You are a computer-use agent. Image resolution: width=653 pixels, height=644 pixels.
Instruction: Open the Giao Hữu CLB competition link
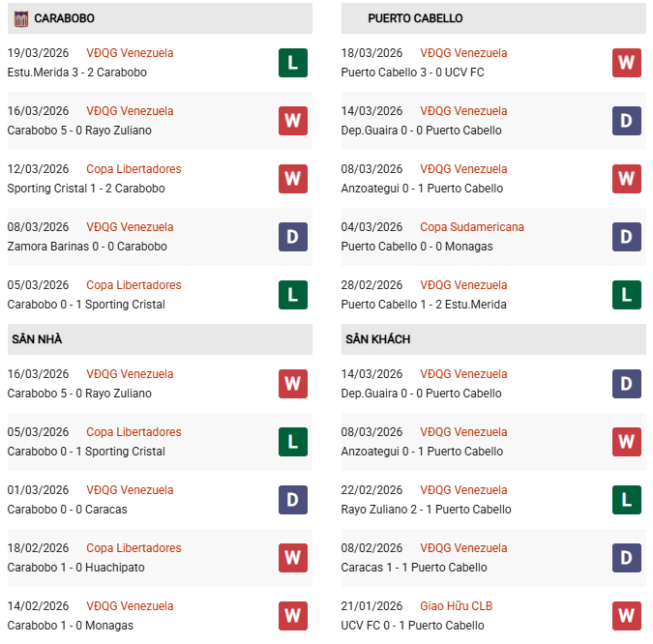(x=456, y=606)
